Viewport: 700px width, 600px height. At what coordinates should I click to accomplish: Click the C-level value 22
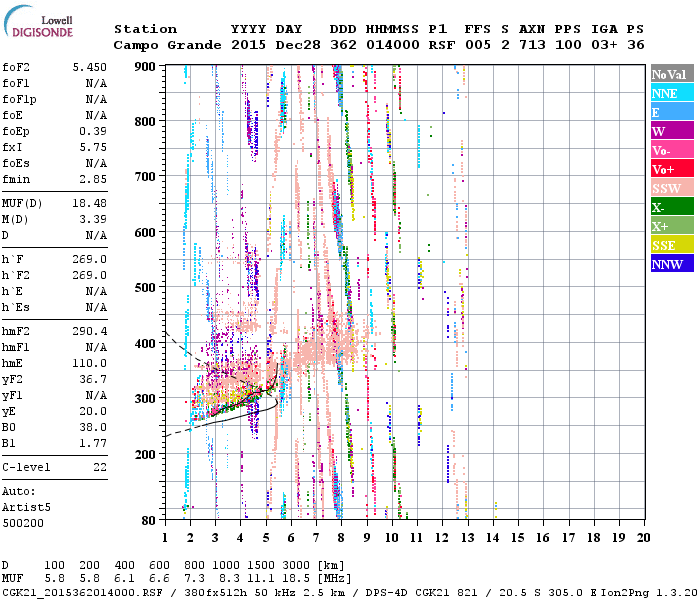click(x=100, y=467)
